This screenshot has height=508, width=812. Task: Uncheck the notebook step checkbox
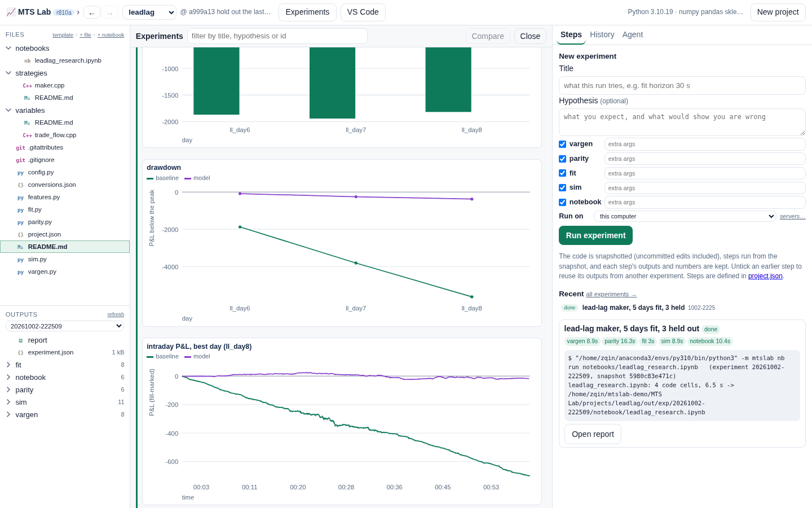coord(562,202)
